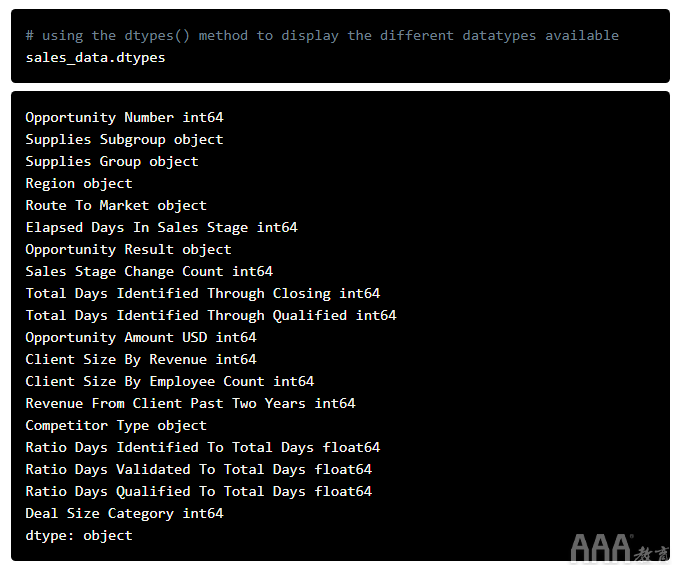Click the sales_data.dtypes code line
The width and height of the screenshot is (680, 570).
(95, 58)
